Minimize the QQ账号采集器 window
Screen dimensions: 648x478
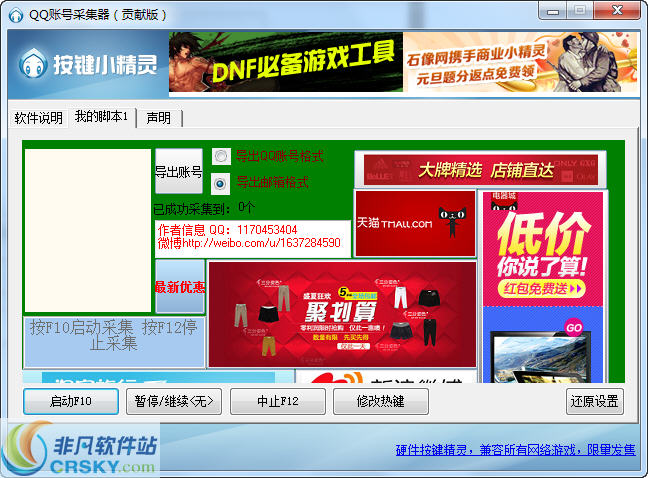552,11
